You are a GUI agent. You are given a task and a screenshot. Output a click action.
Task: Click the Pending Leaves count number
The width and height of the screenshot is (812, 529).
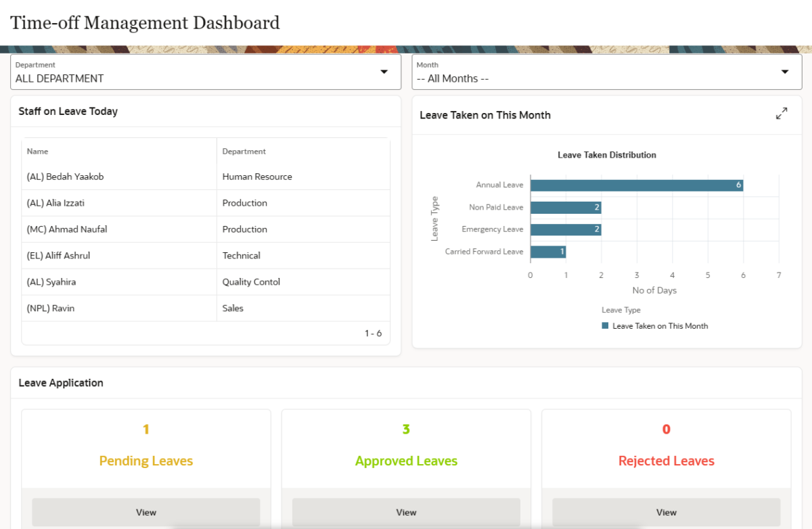[146, 429]
